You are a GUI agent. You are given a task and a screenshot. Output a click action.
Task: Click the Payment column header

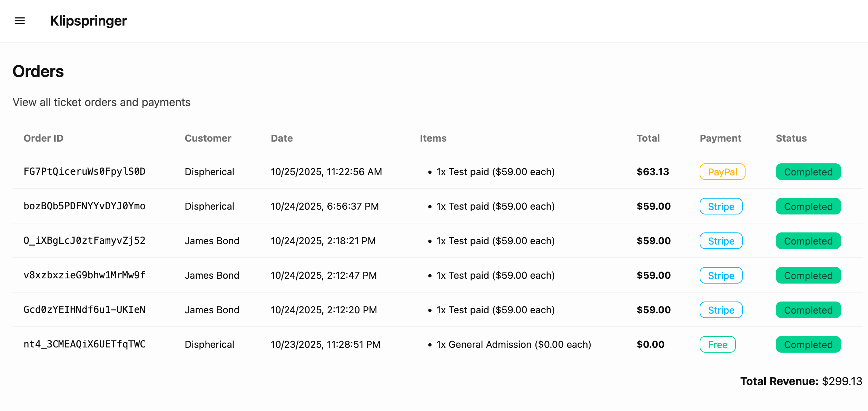pos(720,138)
